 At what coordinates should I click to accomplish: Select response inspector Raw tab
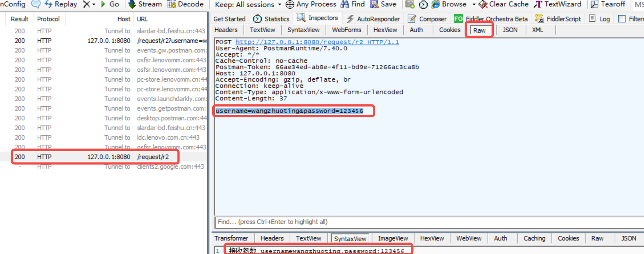pos(597,238)
